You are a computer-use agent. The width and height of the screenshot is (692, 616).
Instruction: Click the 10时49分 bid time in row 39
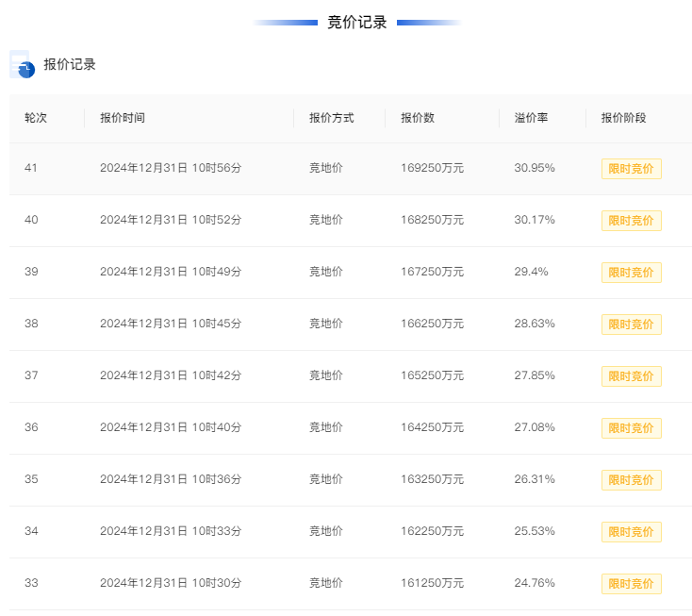point(217,272)
